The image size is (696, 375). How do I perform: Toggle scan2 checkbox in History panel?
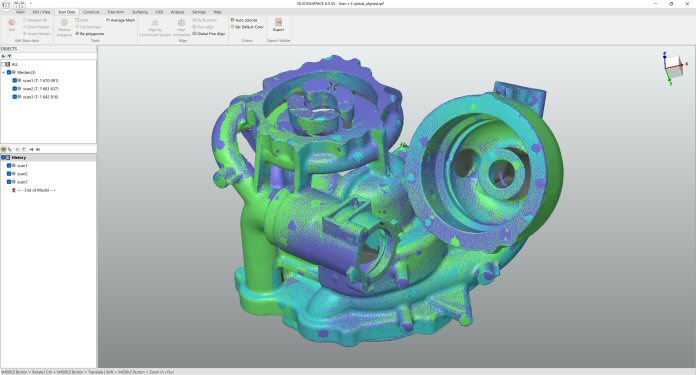pos(9,174)
